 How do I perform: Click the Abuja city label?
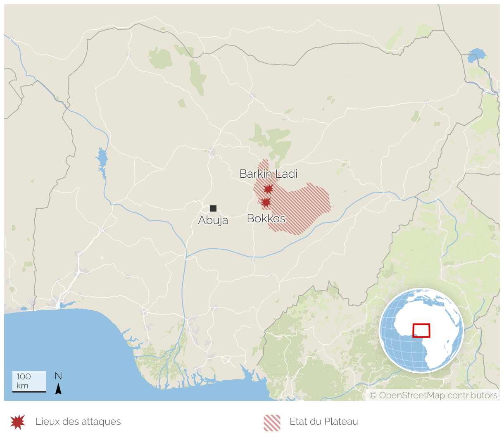click(x=213, y=220)
